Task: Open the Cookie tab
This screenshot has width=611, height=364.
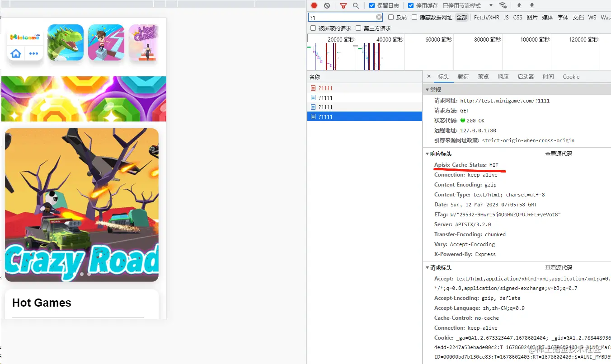Action: tap(571, 76)
